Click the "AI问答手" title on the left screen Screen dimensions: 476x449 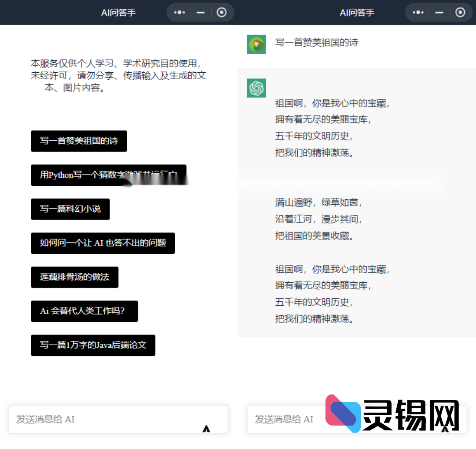click(118, 12)
